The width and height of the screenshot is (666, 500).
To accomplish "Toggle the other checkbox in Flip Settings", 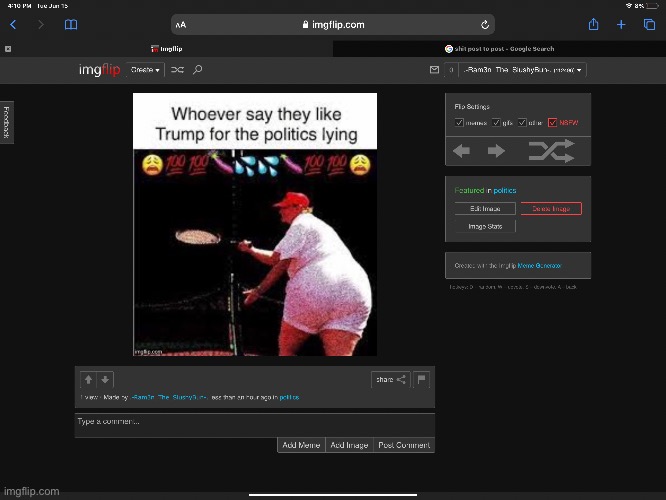I will (x=522, y=123).
